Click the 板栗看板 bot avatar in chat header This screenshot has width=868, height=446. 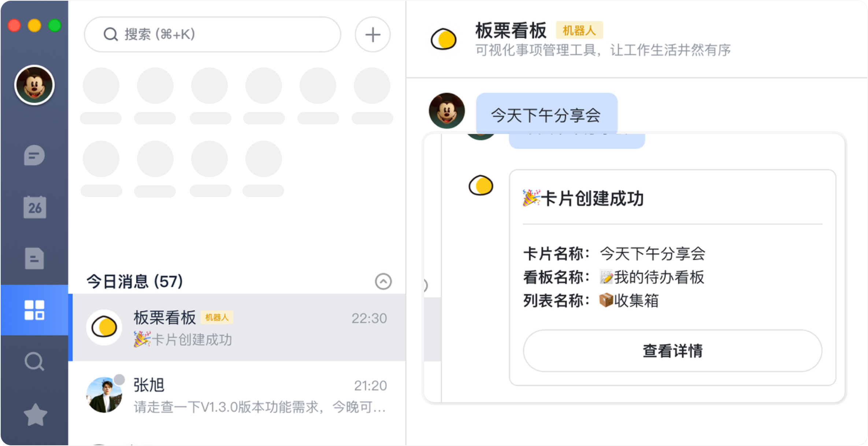(444, 39)
